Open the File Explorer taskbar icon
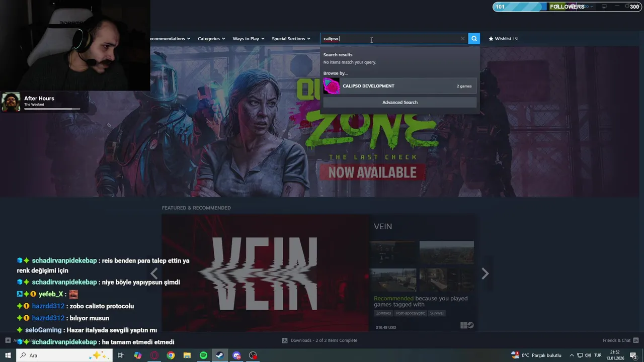The width and height of the screenshot is (644, 362). (x=187, y=355)
